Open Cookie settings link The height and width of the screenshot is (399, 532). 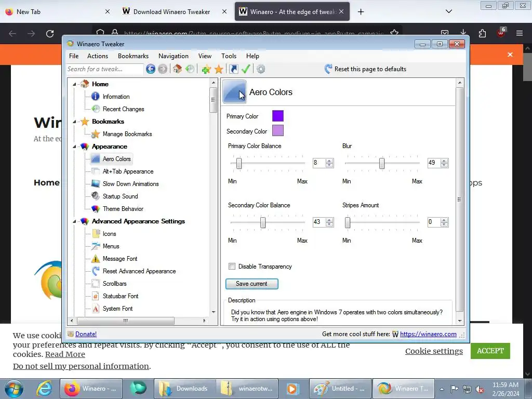(x=434, y=351)
